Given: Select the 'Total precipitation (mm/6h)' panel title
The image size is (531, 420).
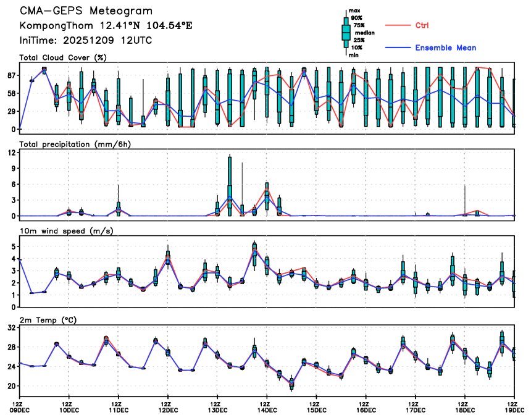Looking at the screenshot, I should (x=75, y=145).
